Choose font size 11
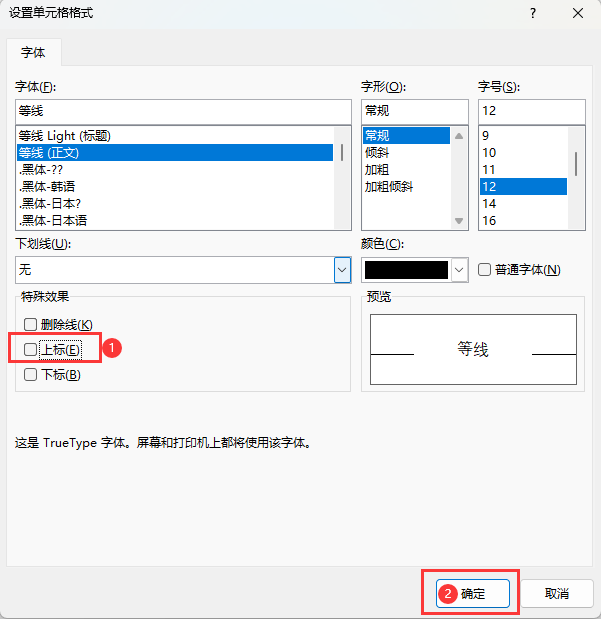This screenshot has width=601, height=619. pyautogui.click(x=523, y=170)
